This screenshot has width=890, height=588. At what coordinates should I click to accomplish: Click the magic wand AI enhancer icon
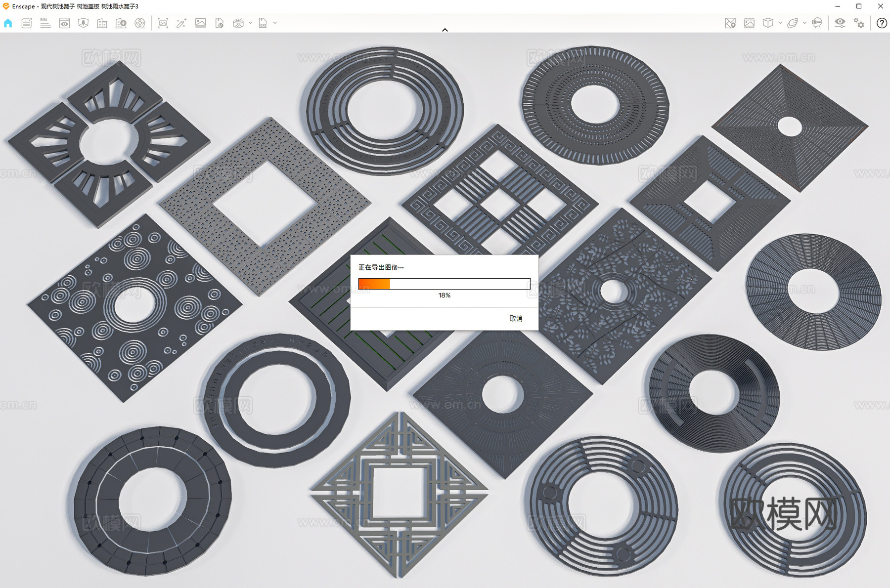pos(181,23)
